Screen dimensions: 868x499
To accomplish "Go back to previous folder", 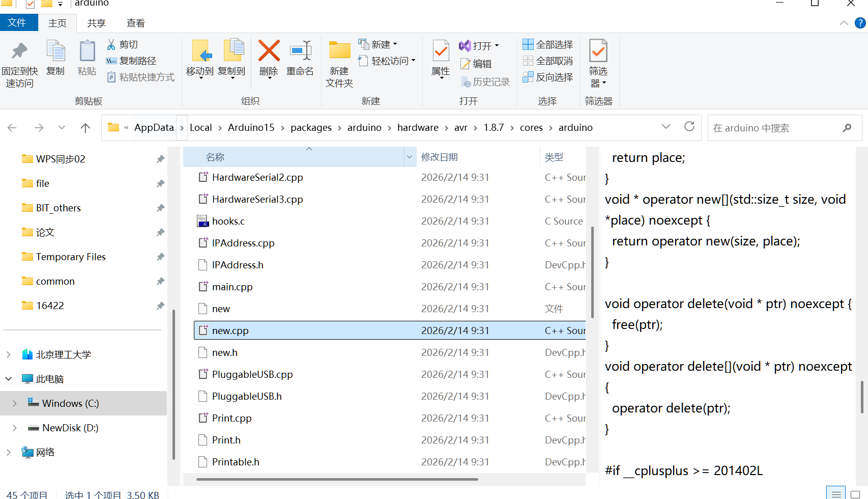I will pos(12,128).
